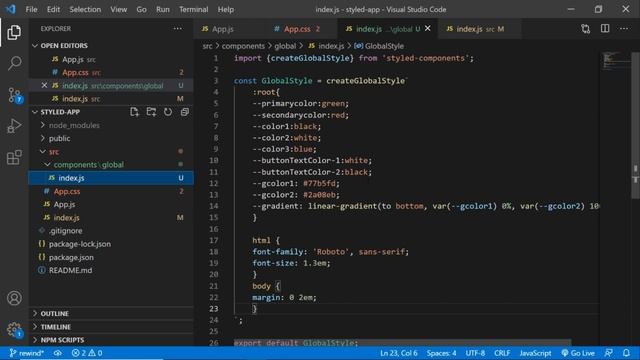Viewport: 640px width, 360px height.
Task: Collapse the src folder
Action: pyautogui.click(x=54, y=151)
